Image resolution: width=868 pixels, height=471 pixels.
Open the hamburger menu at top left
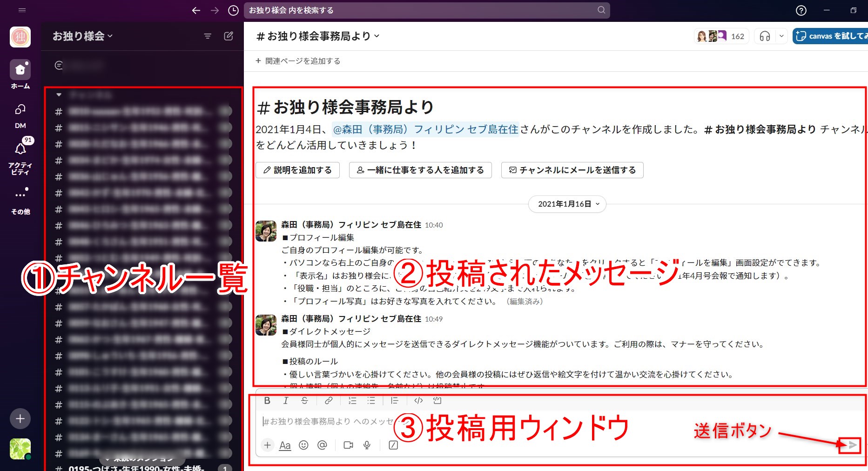pyautogui.click(x=22, y=10)
